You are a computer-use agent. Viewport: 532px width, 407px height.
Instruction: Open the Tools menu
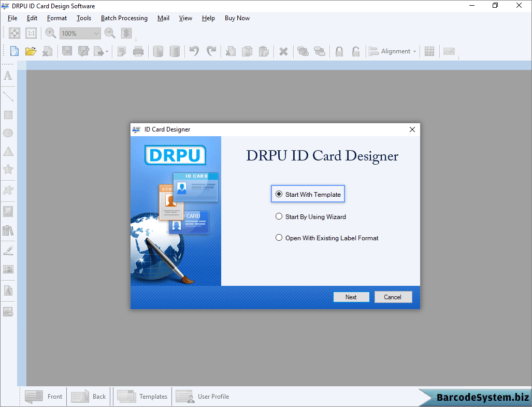pos(84,18)
